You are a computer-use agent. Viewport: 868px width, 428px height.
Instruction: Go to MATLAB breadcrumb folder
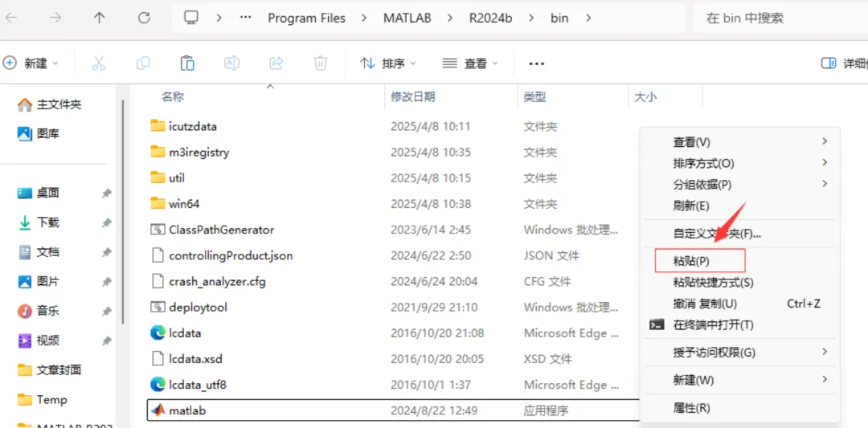[407, 18]
